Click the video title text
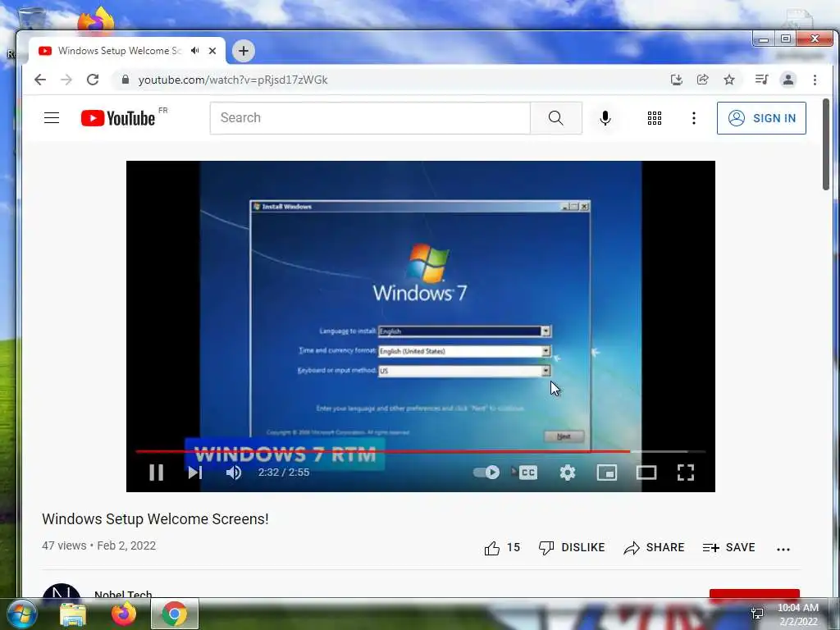 click(155, 519)
